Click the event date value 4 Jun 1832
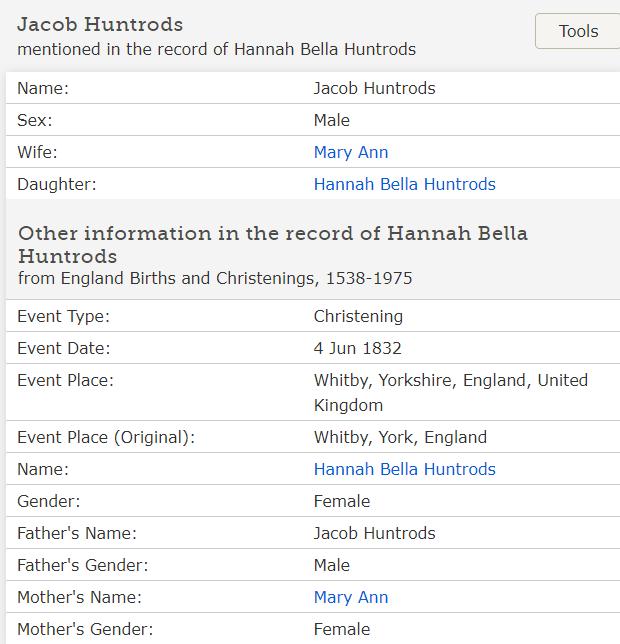Image resolution: width=620 pixels, height=644 pixels. tap(358, 348)
